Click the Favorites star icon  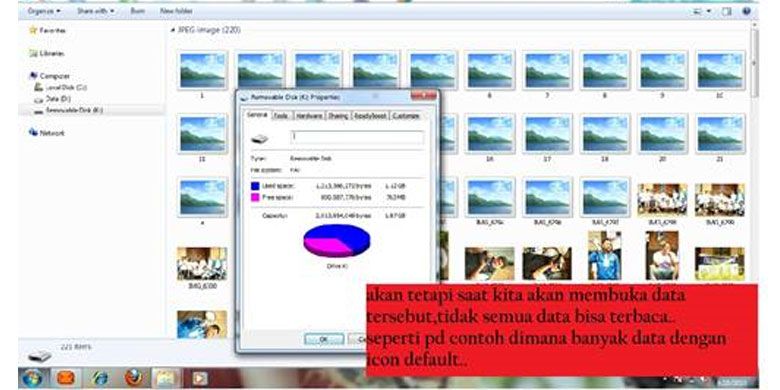click(33, 30)
